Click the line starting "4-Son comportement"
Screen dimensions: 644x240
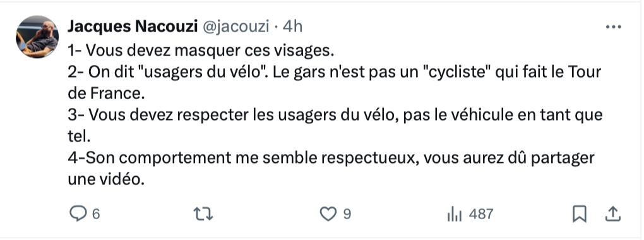[331, 158]
